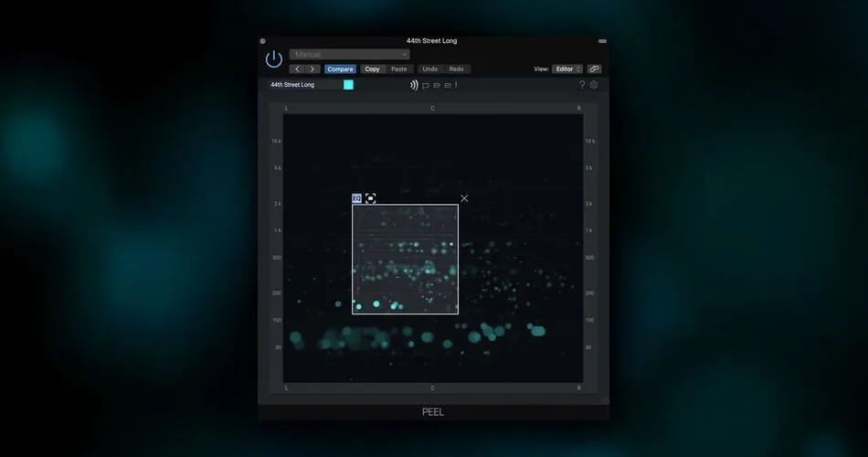Toggle the plugin power bypass button
This screenshot has width=868, height=457.
coord(273,58)
